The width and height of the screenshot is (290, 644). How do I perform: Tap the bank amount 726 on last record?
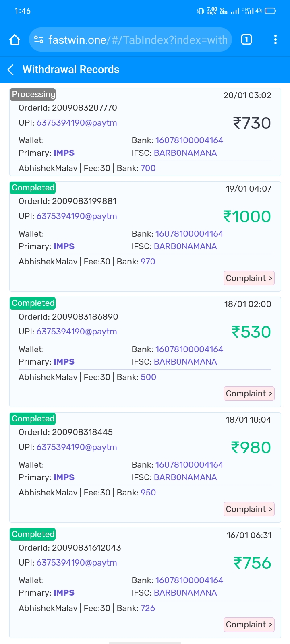point(148,608)
